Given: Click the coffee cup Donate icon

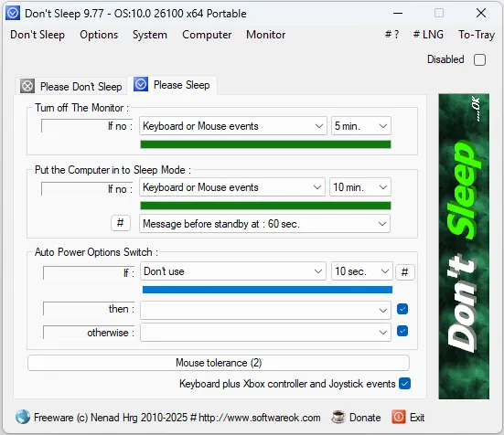Looking at the screenshot, I should [338, 417].
